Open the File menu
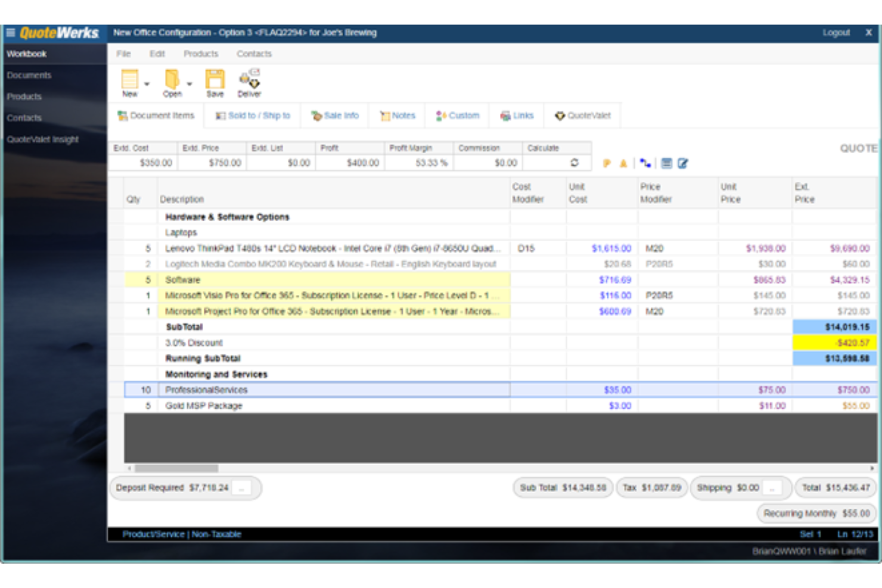 [x=123, y=54]
